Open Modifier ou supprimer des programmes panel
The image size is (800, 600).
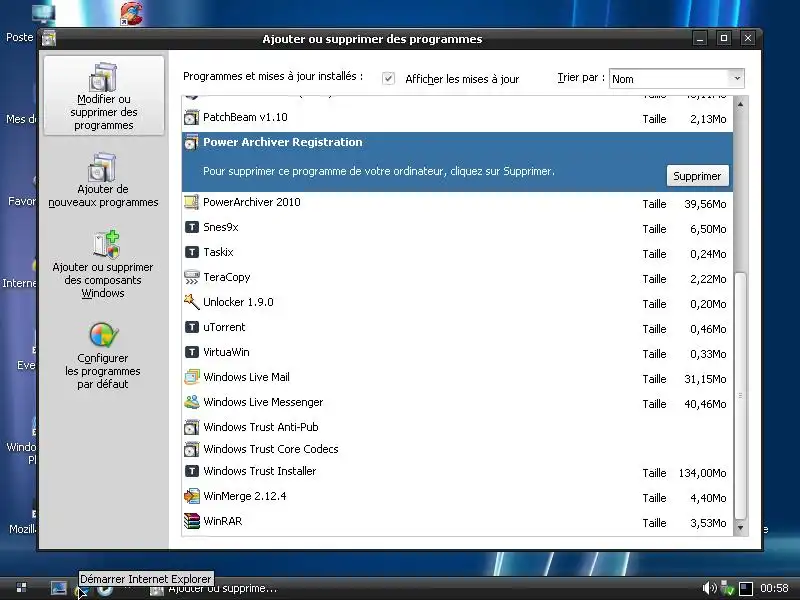(104, 95)
